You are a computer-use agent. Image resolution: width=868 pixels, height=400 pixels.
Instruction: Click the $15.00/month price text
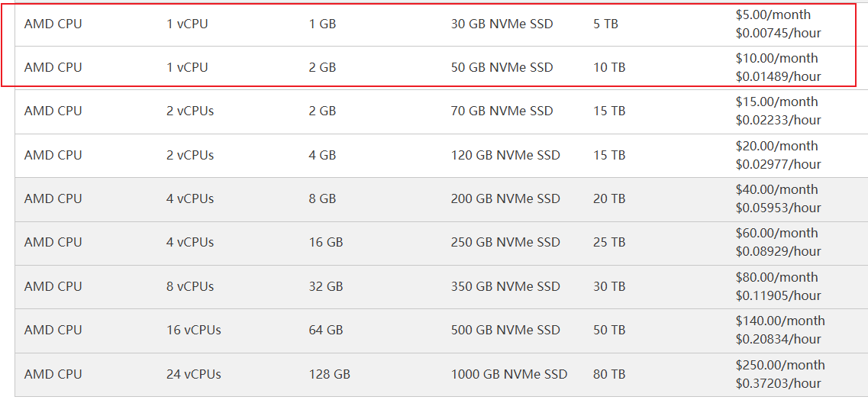coord(776,102)
